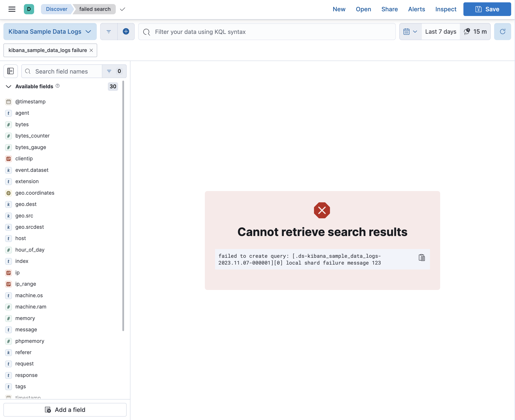Click the KQL search input field

tap(266, 32)
